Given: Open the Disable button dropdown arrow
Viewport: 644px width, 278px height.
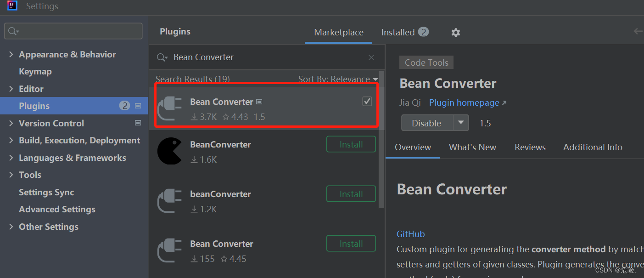Looking at the screenshot, I should (461, 123).
